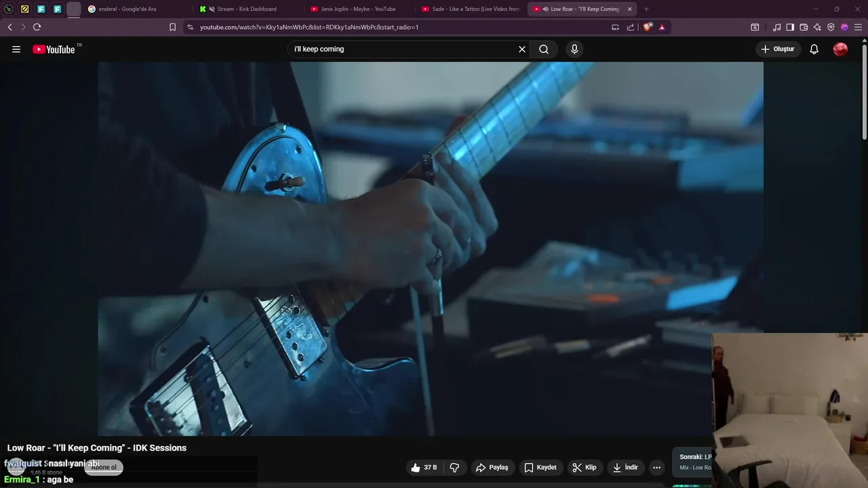The image size is (868, 488).
Task: Bookmark this page icon in address bar
Action: [x=172, y=27]
